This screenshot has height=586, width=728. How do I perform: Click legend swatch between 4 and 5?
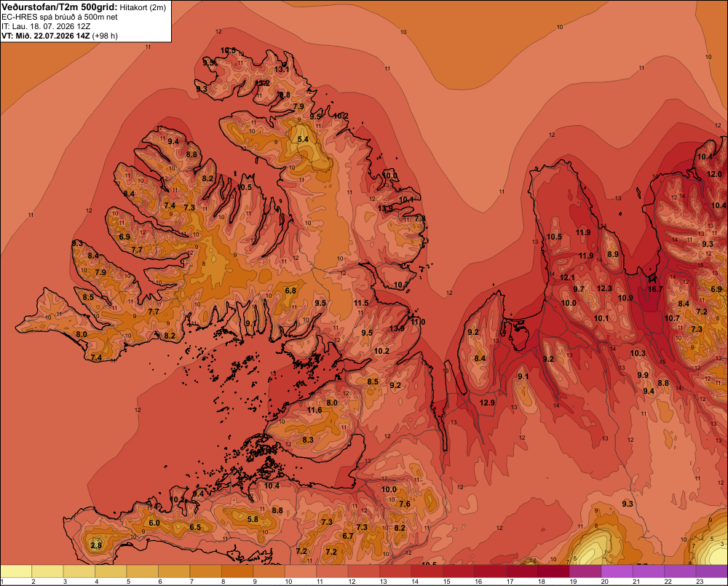pyautogui.click(x=111, y=571)
